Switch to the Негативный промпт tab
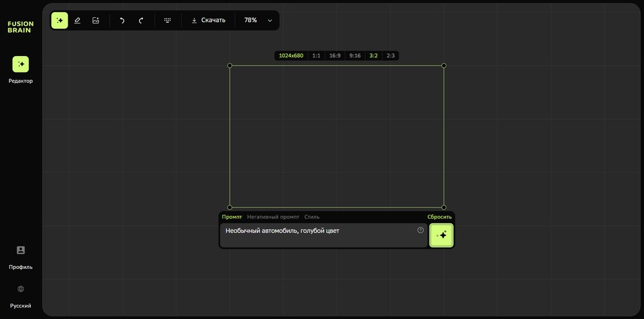Viewport: 644px width, 319px height. pos(273,217)
